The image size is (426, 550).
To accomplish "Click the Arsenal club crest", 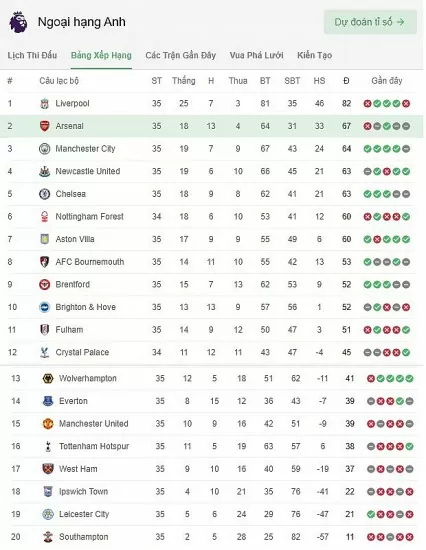I will click(45, 126).
